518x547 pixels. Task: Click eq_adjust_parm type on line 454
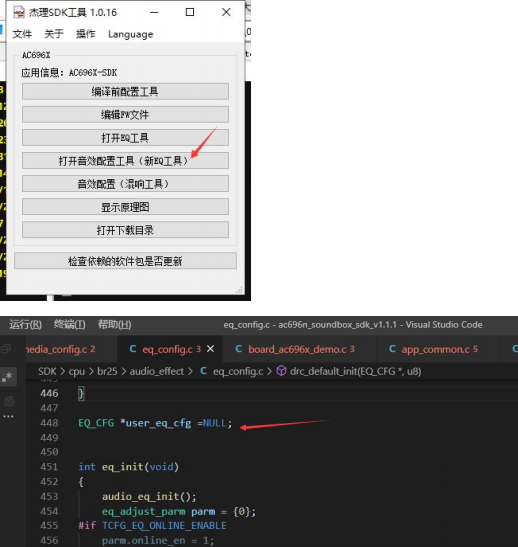tap(143, 511)
